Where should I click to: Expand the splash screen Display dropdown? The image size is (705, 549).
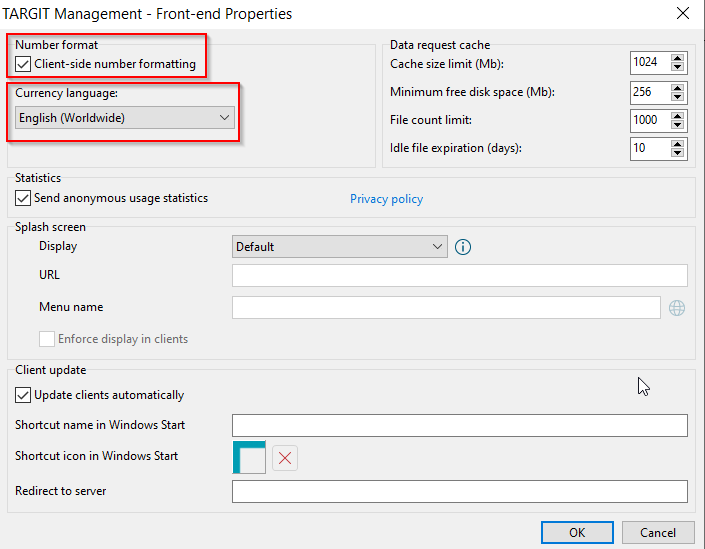click(339, 247)
